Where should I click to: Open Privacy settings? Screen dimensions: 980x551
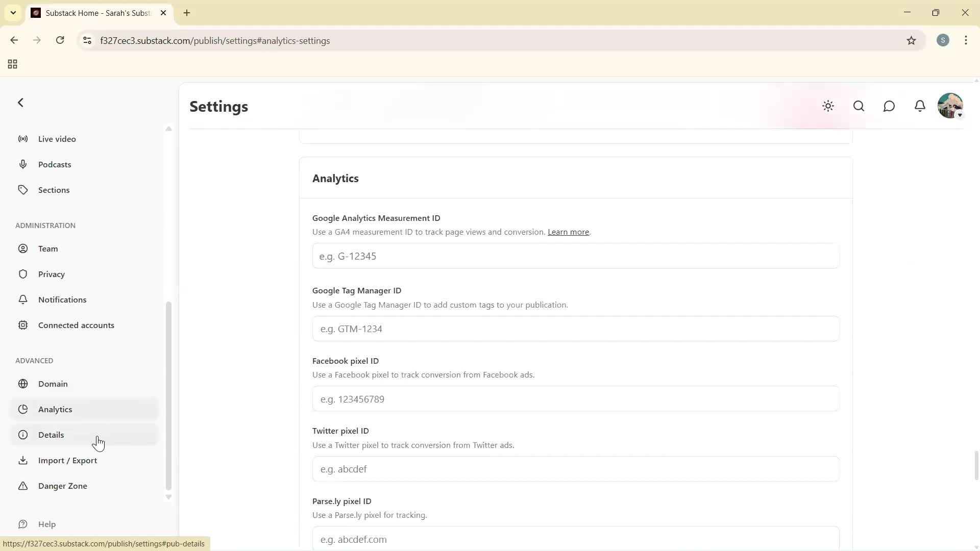click(51, 274)
